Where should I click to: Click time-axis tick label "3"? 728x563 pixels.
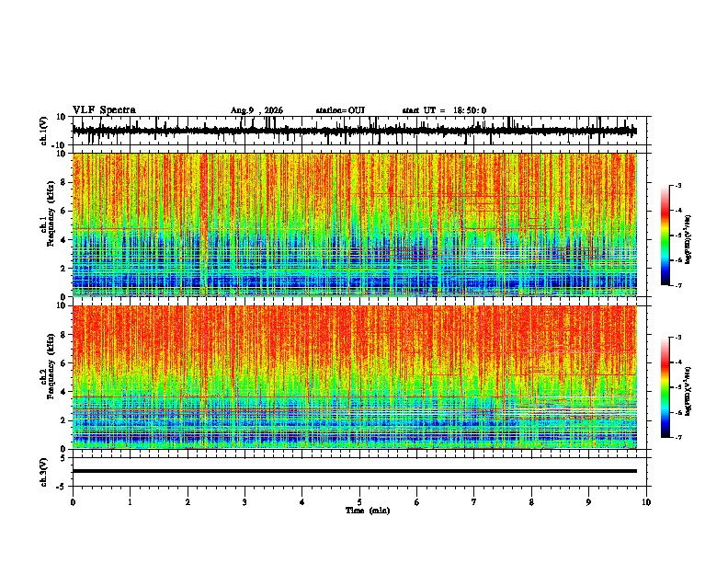pos(245,502)
